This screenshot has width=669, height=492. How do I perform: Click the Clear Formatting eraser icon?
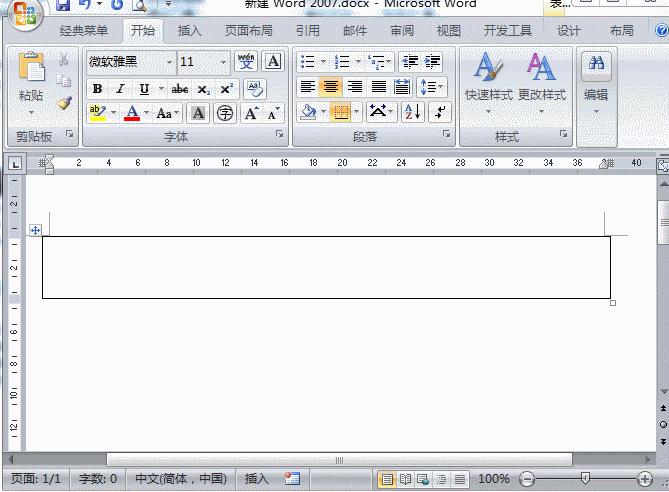(x=255, y=89)
